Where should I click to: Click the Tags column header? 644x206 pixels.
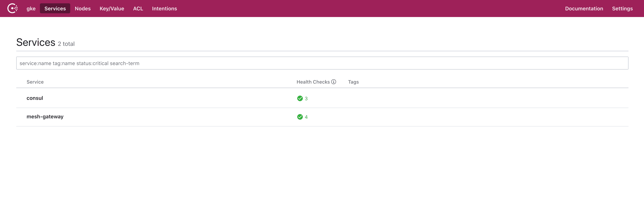pyautogui.click(x=353, y=82)
